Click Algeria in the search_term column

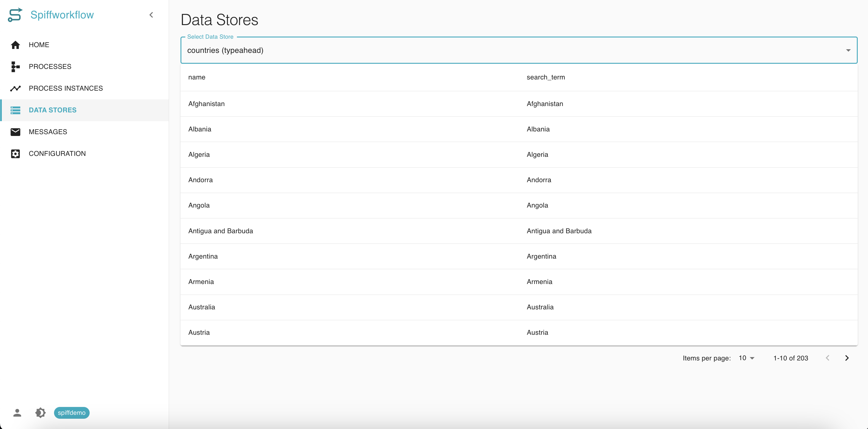(x=538, y=154)
